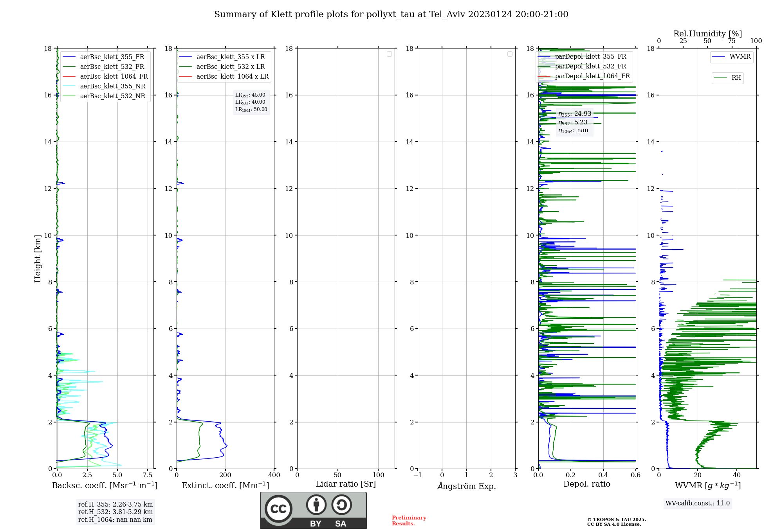Click the aerBsc_klett_355 x LR legend entry
This screenshot has height=532, width=783.
pyautogui.click(x=222, y=57)
